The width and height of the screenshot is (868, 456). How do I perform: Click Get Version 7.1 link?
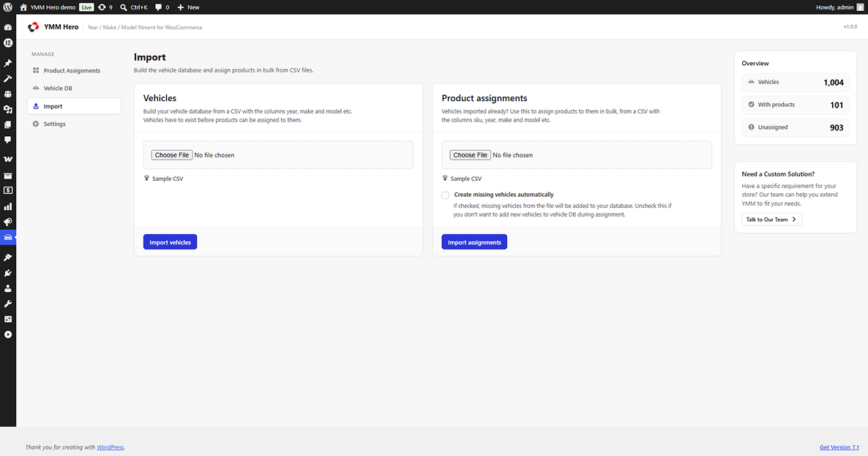(839, 447)
